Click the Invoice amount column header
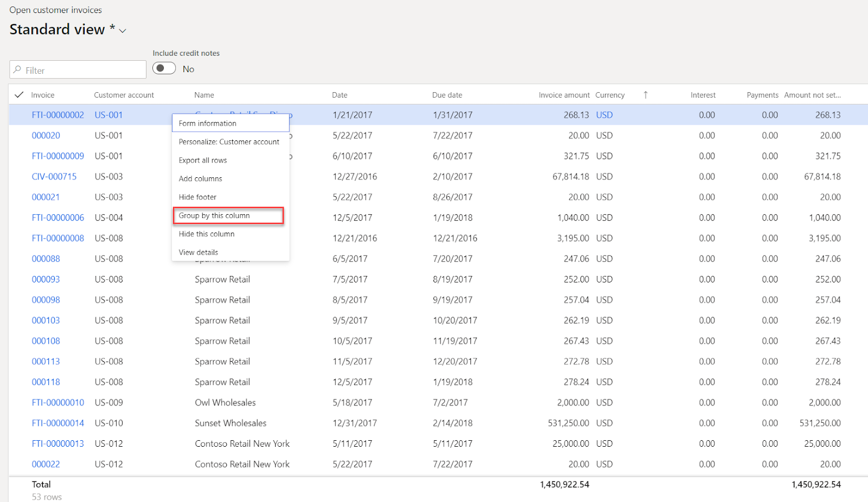 click(x=564, y=94)
